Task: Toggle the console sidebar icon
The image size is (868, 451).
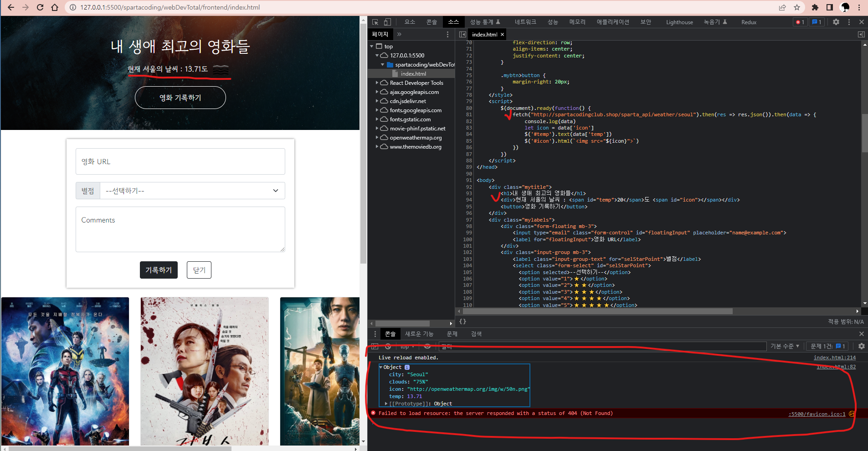Action: coord(375,347)
